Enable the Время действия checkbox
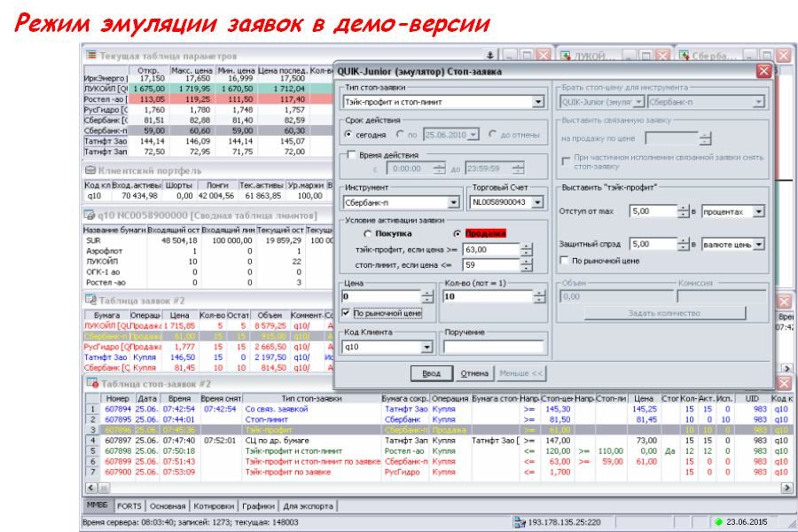Viewport: 798px width, 532px height. tap(351, 155)
